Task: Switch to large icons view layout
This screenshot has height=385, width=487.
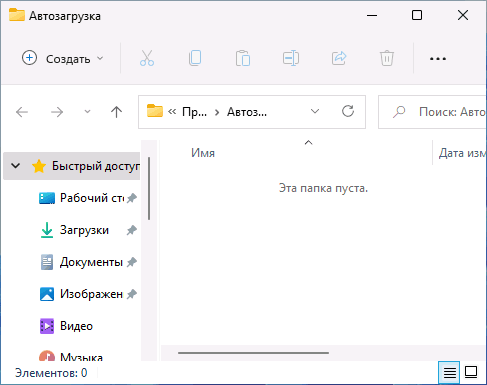Action: pyautogui.click(x=471, y=372)
